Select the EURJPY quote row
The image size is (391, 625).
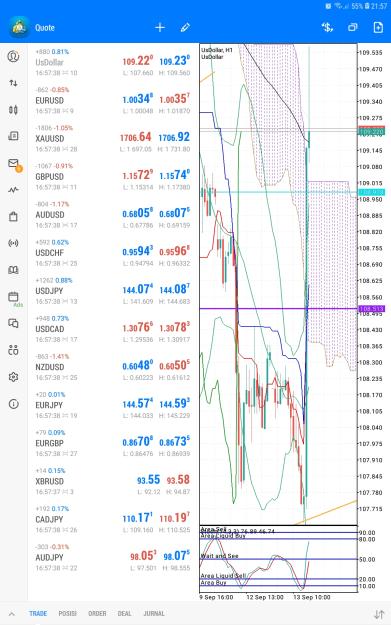[x=113, y=405]
